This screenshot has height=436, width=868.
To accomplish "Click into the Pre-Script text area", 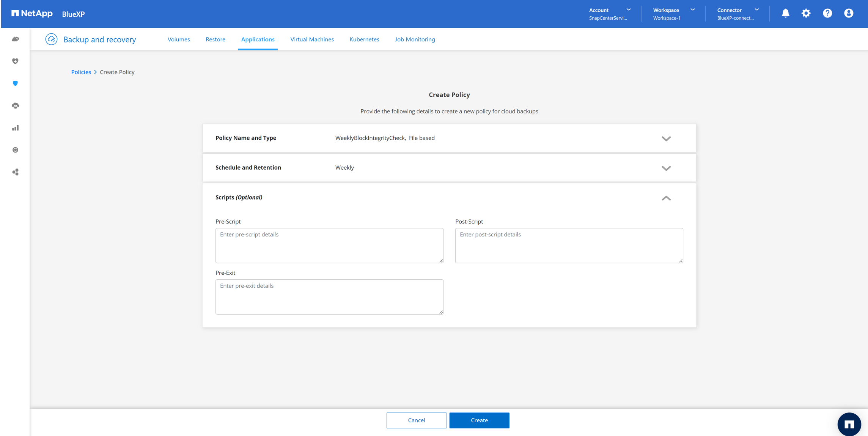I will pos(329,246).
